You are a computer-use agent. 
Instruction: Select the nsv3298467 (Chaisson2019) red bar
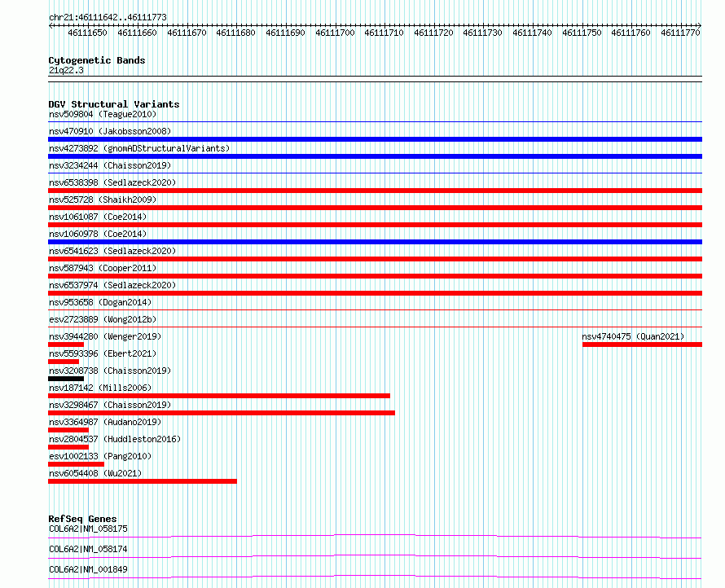(x=222, y=413)
